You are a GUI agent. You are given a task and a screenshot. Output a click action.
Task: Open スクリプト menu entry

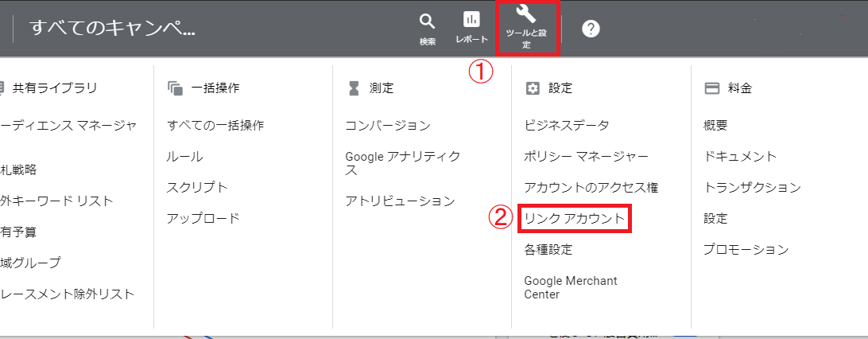197,187
